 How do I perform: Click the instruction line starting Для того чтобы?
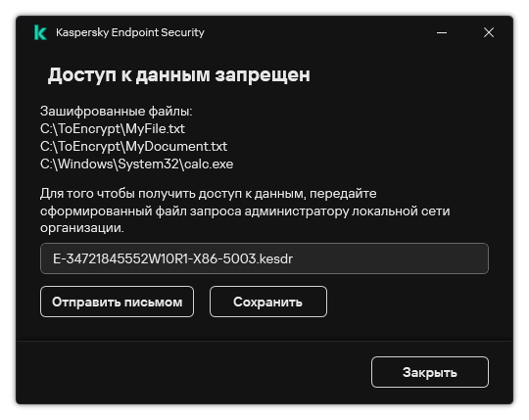pos(208,194)
